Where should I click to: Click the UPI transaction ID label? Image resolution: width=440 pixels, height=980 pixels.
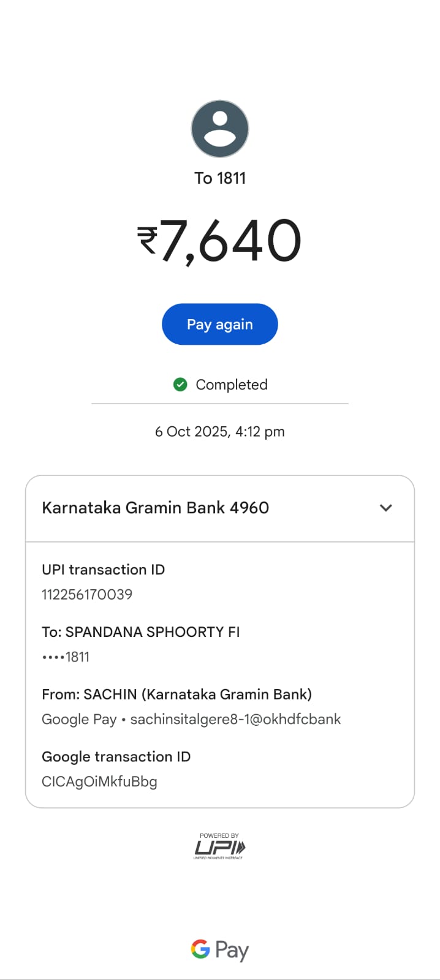pyautogui.click(x=103, y=570)
